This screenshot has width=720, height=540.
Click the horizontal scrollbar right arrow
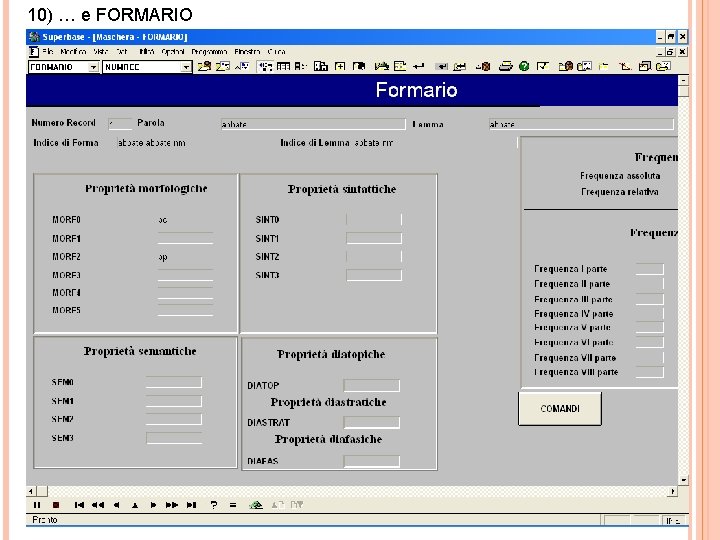point(672,491)
